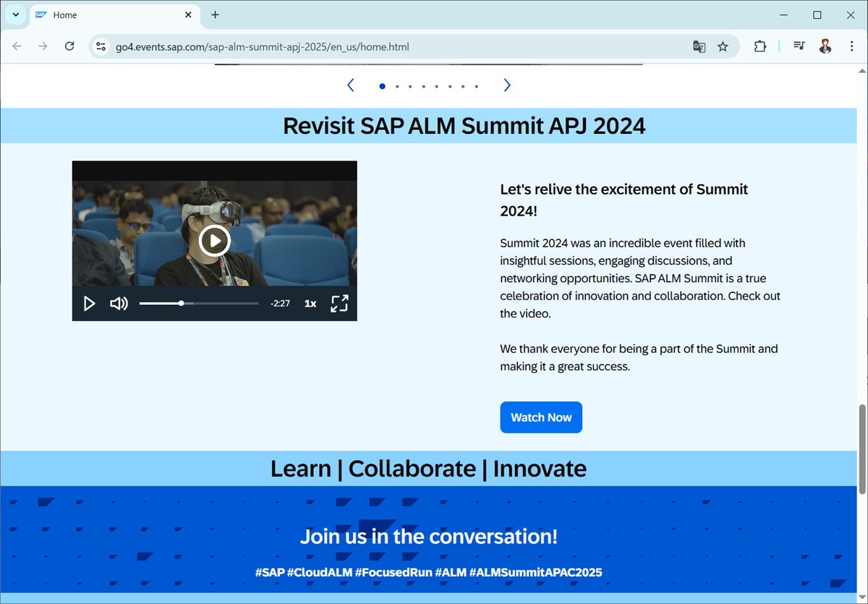868x604 pixels.
Task: Click the page vertical scrollbar thumb
Action: [x=861, y=449]
